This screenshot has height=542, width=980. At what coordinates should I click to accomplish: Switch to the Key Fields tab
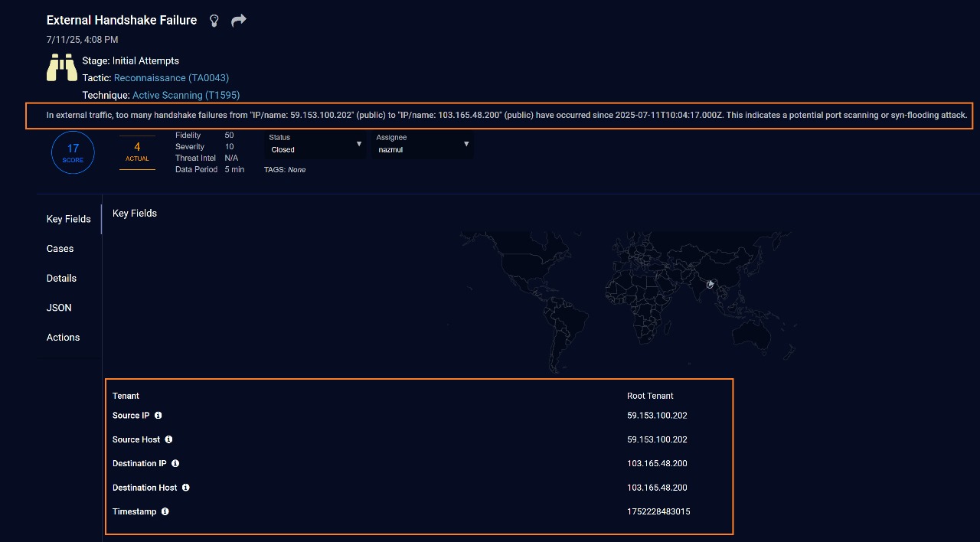tap(68, 219)
